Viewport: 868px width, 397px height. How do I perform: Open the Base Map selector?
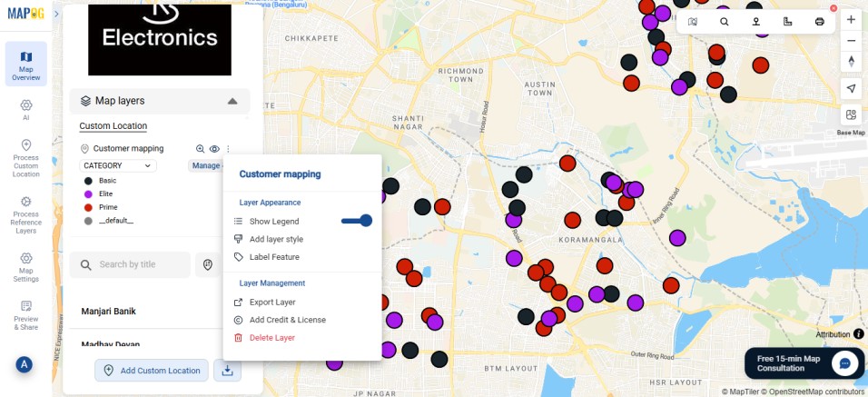[852, 115]
